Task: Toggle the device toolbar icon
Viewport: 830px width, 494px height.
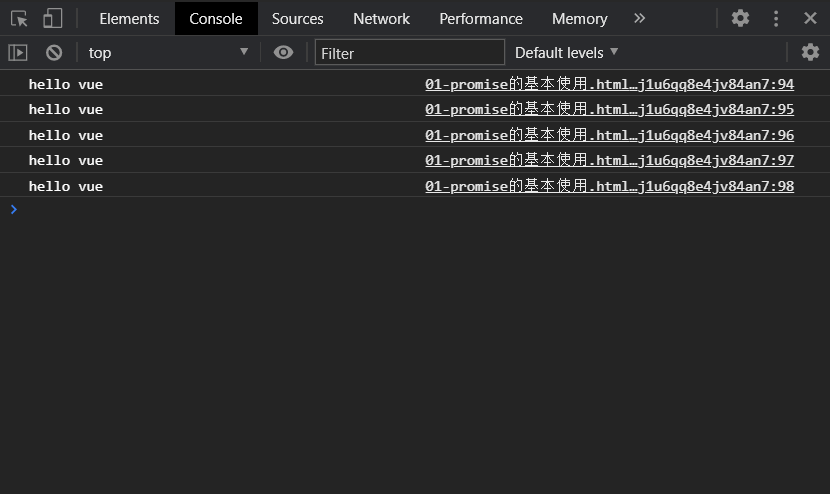Action: 52,19
